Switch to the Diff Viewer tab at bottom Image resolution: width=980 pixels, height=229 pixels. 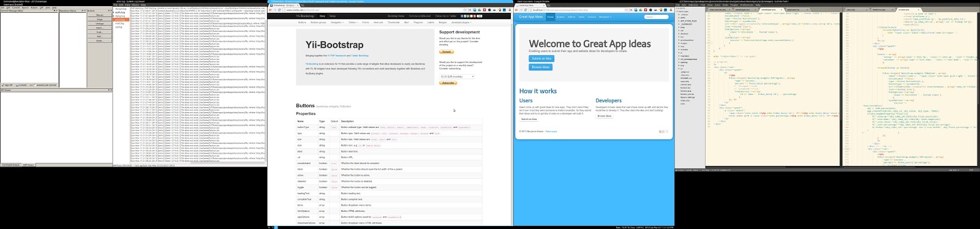point(28,165)
